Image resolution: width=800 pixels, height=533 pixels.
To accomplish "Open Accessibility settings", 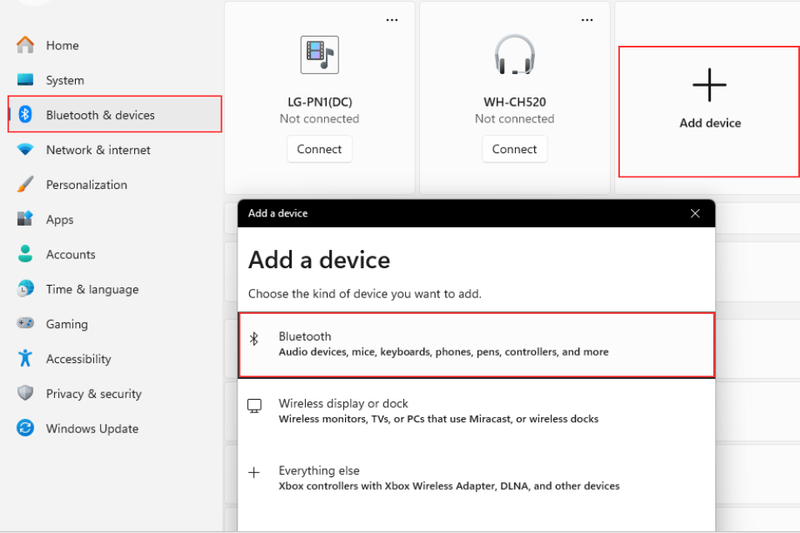I will pos(115,359).
